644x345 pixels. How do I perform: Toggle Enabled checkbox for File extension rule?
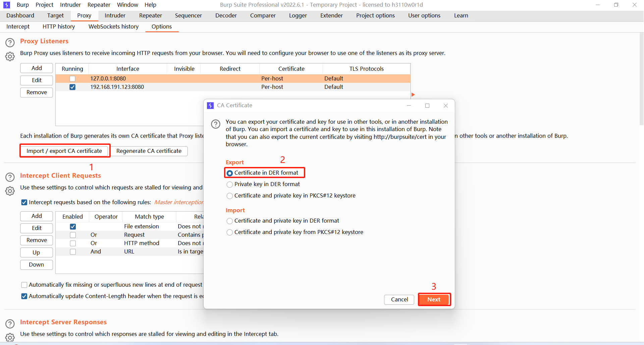click(73, 227)
